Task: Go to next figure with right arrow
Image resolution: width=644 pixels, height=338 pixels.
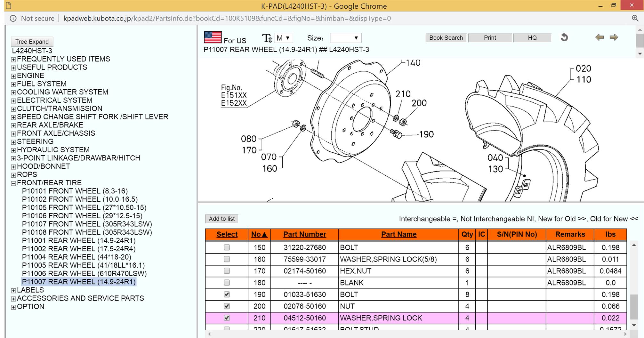Action: click(x=614, y=37)
